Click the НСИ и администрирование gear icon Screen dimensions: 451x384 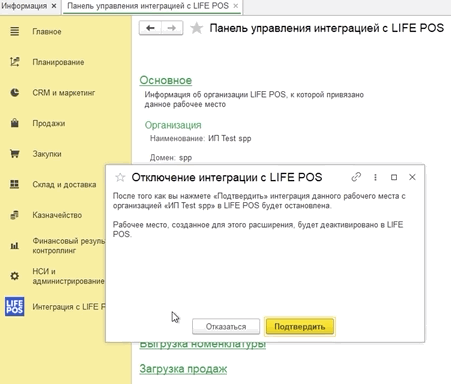click(x=14, y=276)
